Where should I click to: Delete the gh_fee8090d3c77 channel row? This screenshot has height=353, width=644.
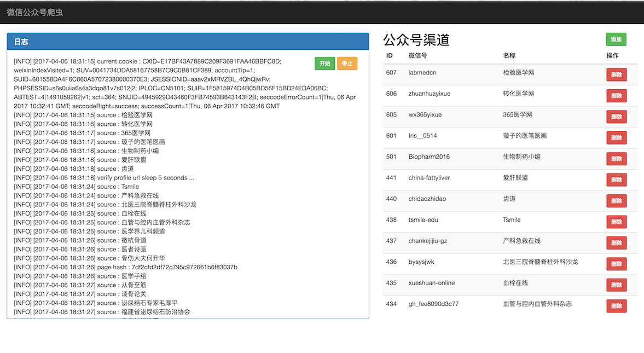click(617, 306)
